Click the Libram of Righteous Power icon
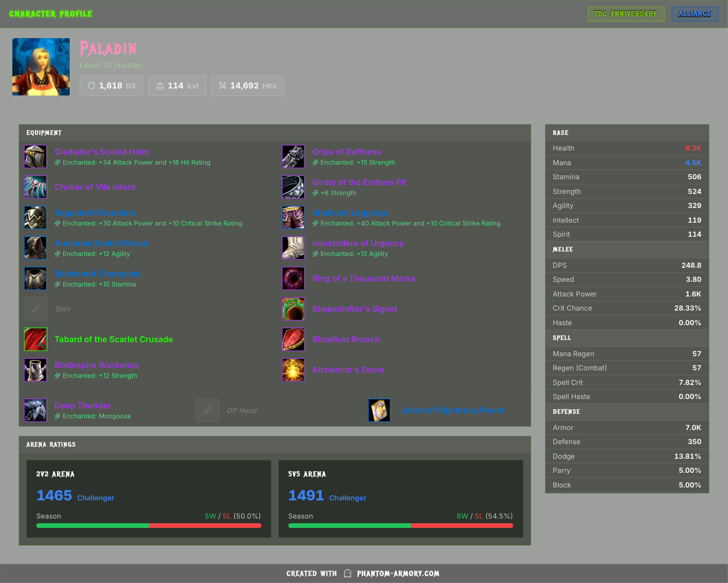 click(379, 410)
